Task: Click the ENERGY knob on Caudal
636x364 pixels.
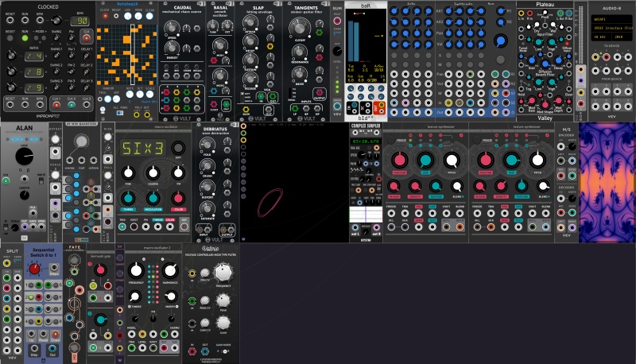Action: tap(172, 48)
